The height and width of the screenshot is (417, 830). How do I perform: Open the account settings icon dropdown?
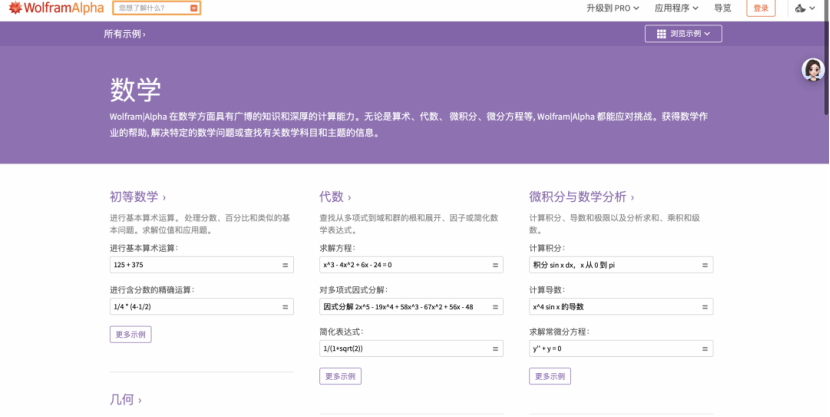[x=806, y=8]
